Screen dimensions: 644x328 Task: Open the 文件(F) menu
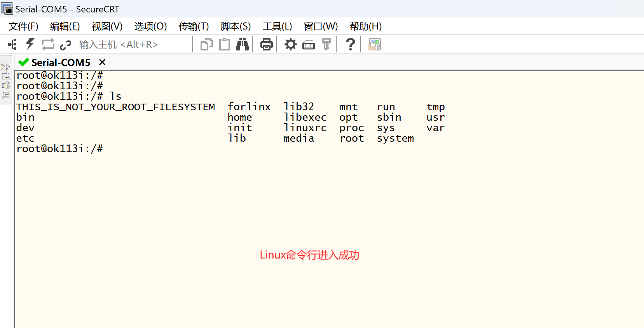23,26
